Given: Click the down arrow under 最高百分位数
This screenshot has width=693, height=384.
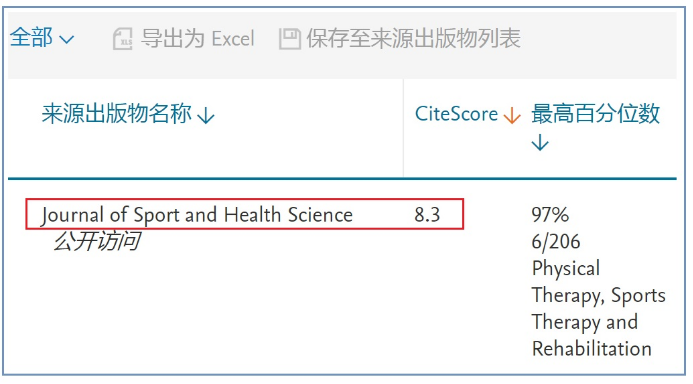Looking at the screenshot, I should 540,143.
